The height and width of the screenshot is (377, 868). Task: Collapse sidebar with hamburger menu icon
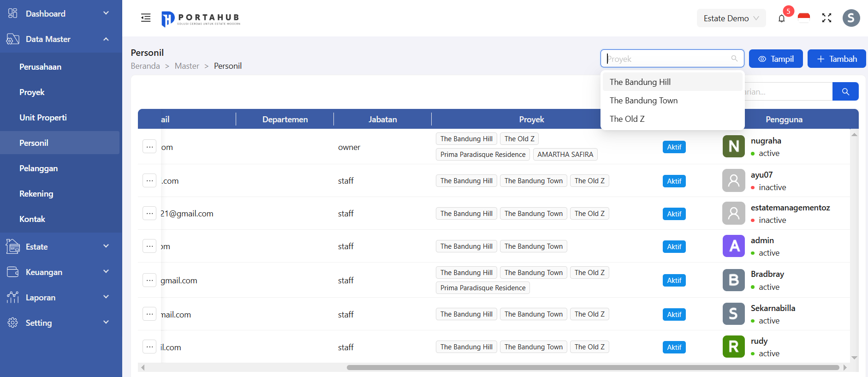coord(146,18)
